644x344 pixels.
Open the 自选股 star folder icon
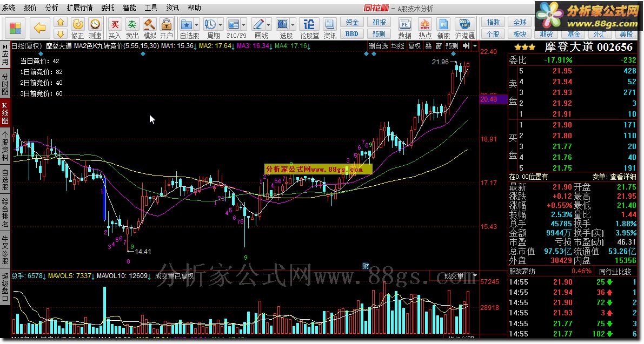187,24
